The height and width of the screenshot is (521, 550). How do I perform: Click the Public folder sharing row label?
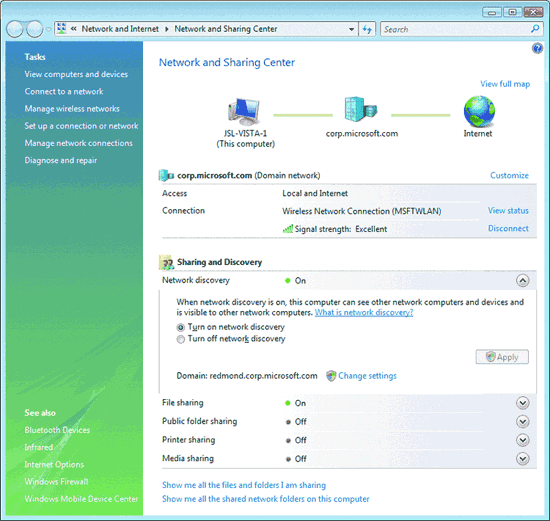[x=200, y=421]
